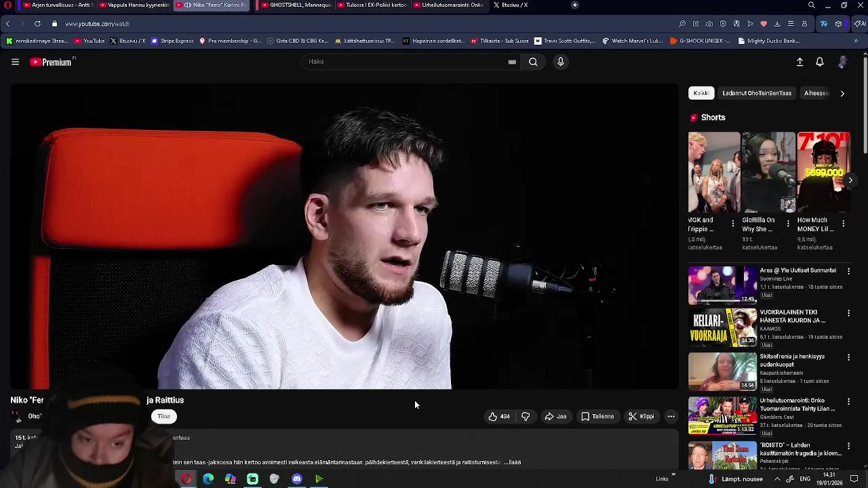Start voice search with the microphone
This screenshot has width=868, height=488.
pyautogui.click(x=560, y=62)
